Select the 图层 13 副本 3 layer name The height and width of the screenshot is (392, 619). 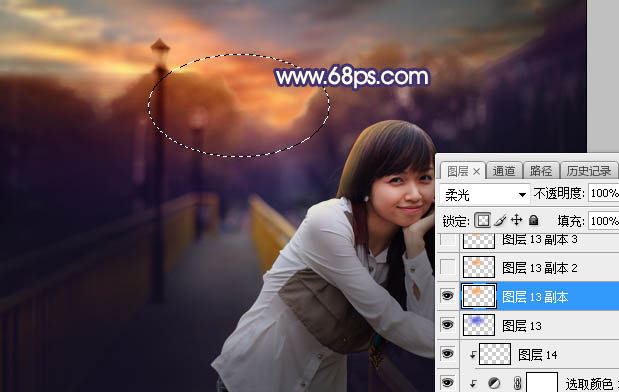[540, 239]
